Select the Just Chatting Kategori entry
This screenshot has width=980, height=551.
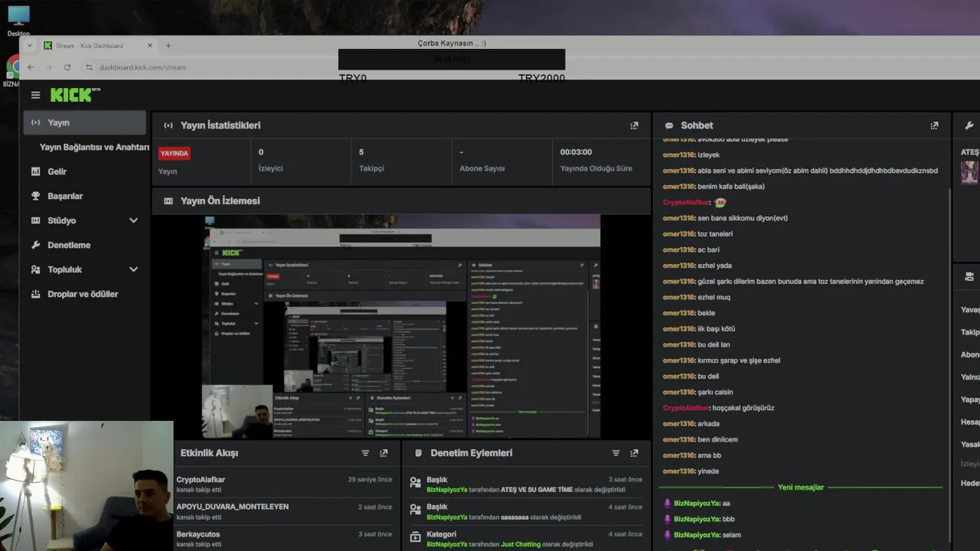(525, 539)
